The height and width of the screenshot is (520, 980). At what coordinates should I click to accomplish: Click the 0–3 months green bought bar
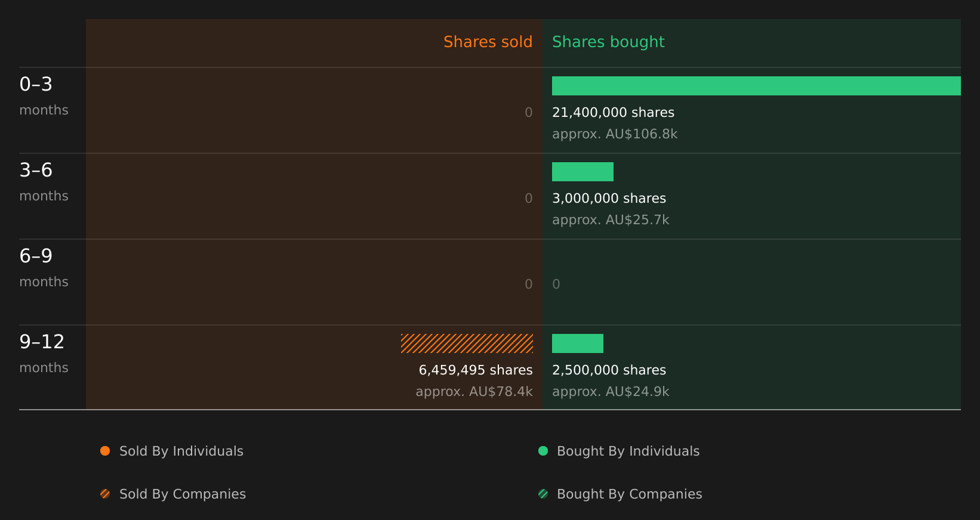tap(756, 86)
